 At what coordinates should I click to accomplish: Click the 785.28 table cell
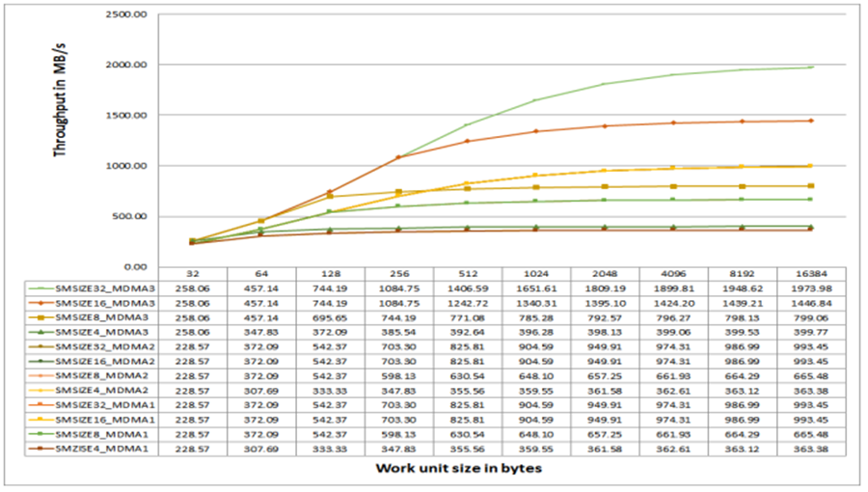(x=536, y=317)
